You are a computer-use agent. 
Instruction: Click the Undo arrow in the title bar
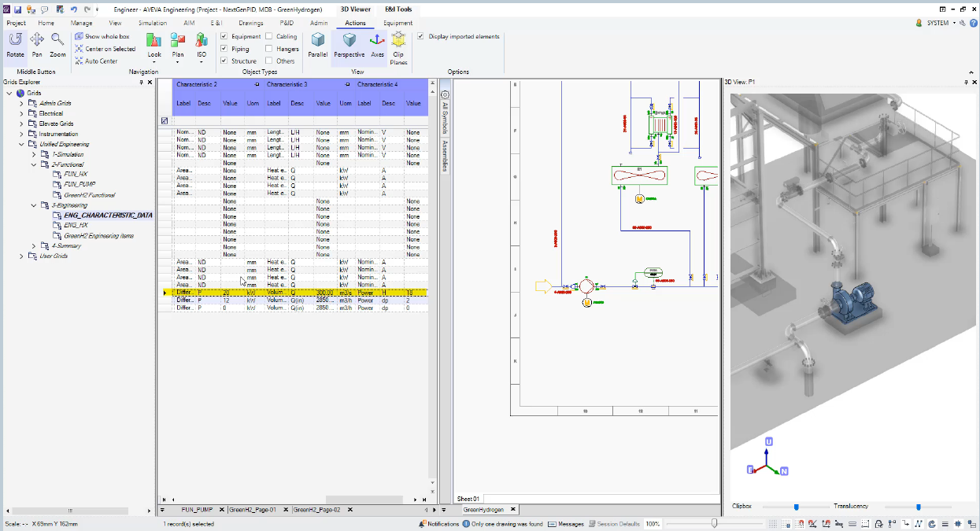[x=73, y=9]
